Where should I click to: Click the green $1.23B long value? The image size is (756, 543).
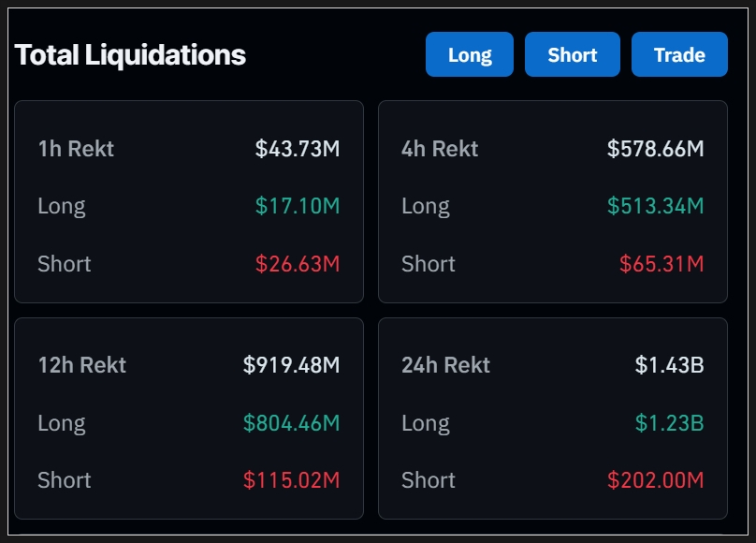point(669,423)
